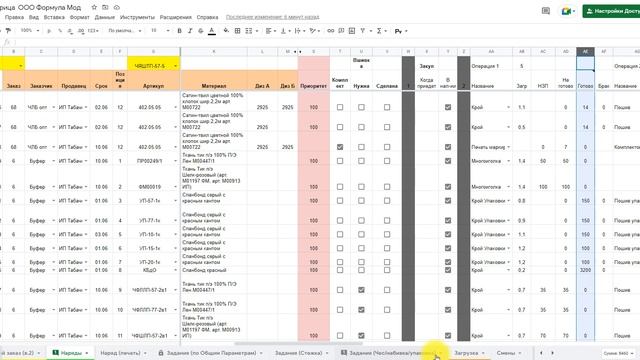This screenshot has height=360, width=640.
Task: Open the last edit history link
Action: 273,17
